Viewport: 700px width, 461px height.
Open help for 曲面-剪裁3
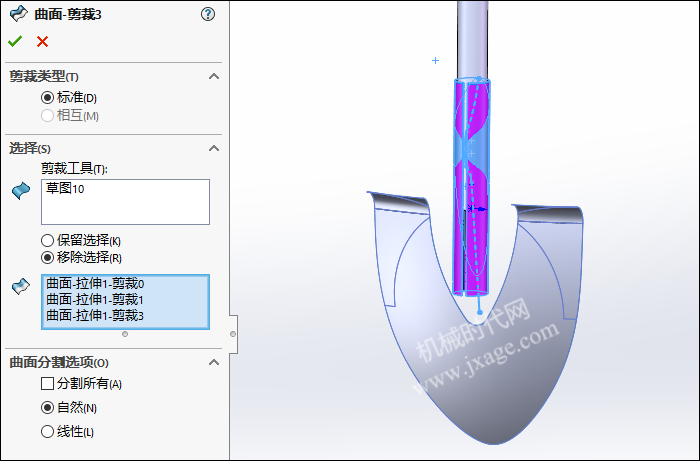(x=208, y=14)
